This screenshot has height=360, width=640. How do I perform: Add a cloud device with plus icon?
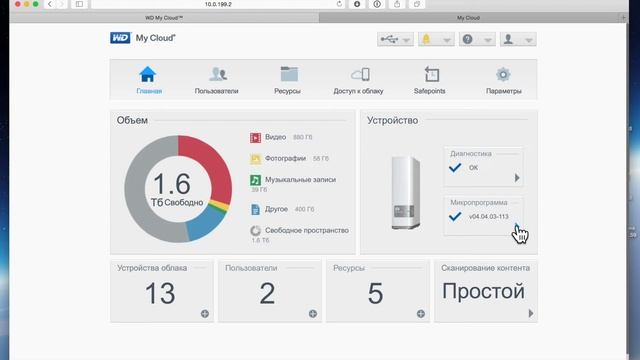tap(205, 313)
